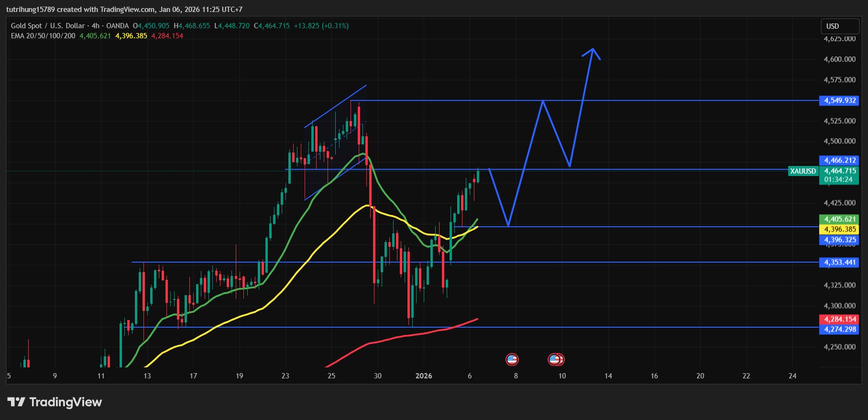
Task: Select the 4,353.441 support price label
Action: 839,262
